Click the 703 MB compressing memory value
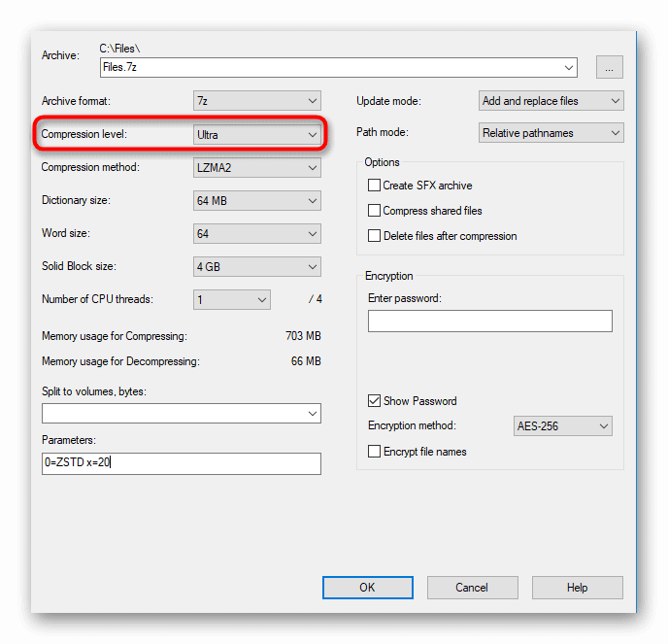668x644 pixels. 303,336
